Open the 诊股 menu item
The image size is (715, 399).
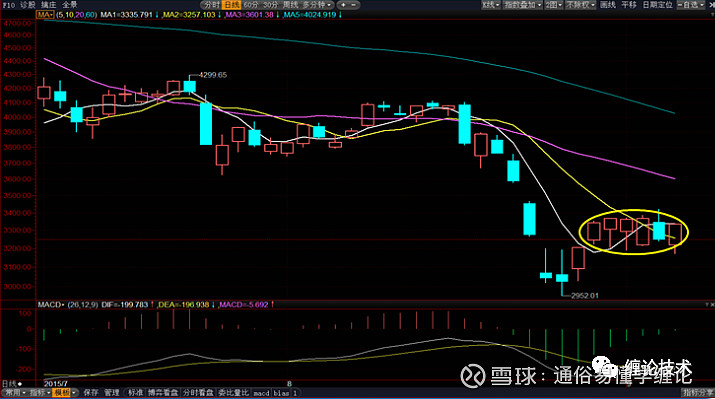28,5
